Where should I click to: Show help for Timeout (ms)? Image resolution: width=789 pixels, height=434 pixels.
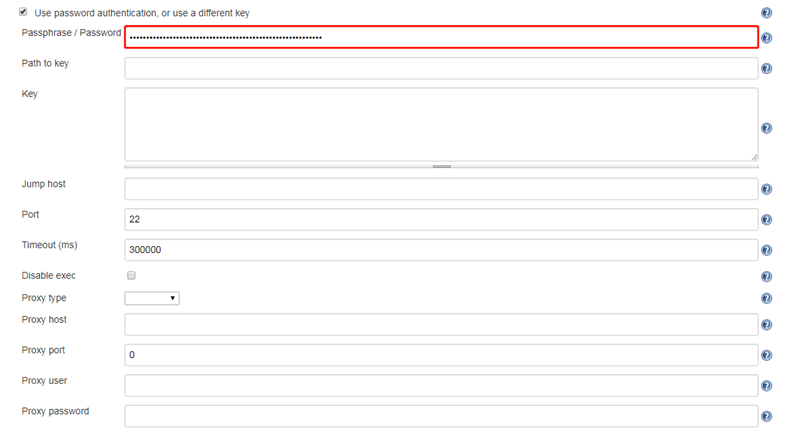pyautogui.click(x=766, y=250)
